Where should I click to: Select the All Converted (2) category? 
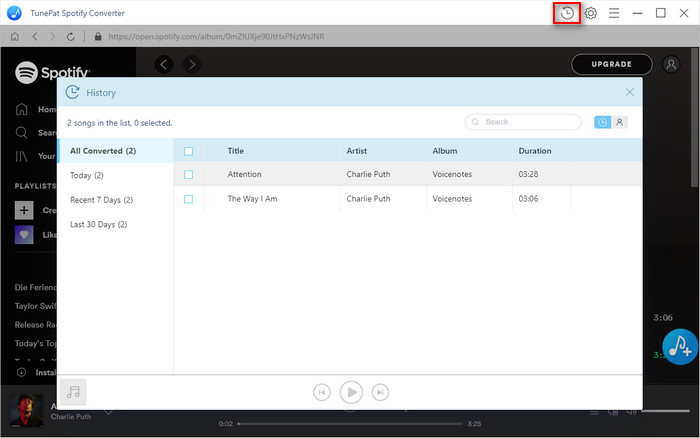116,150
